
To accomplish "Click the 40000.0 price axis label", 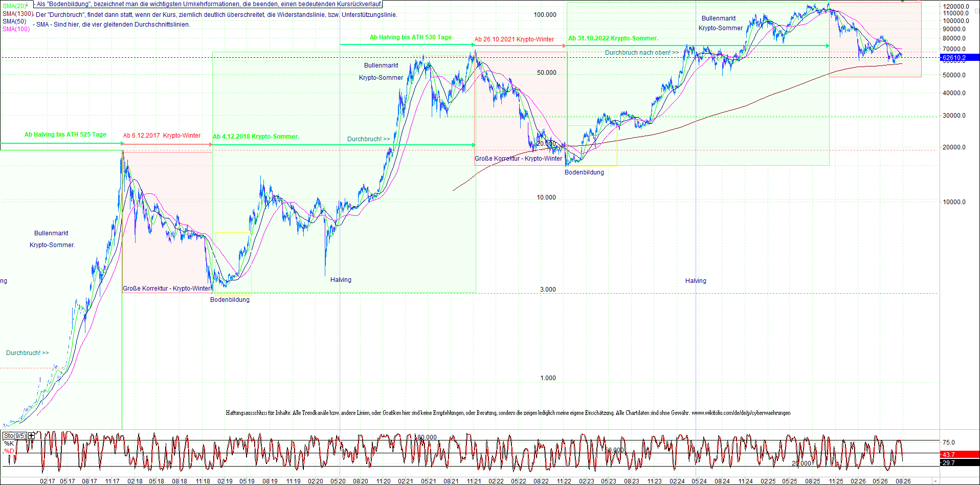I will point(954,93).
